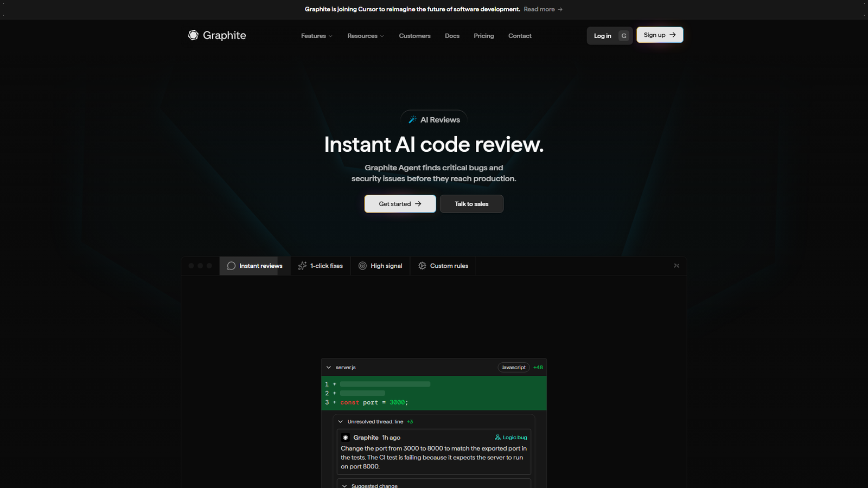Viewport: 868px width, 488px height.
Task: Expand the Resources dropdown menu
Action: pos(365,36)
